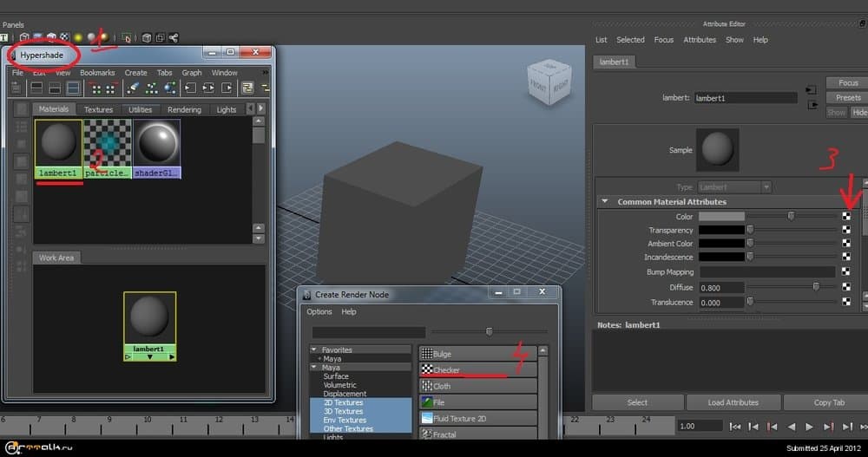Open the material Type dropdown
This screenshot has height=457, width=868.
[733, 187]
